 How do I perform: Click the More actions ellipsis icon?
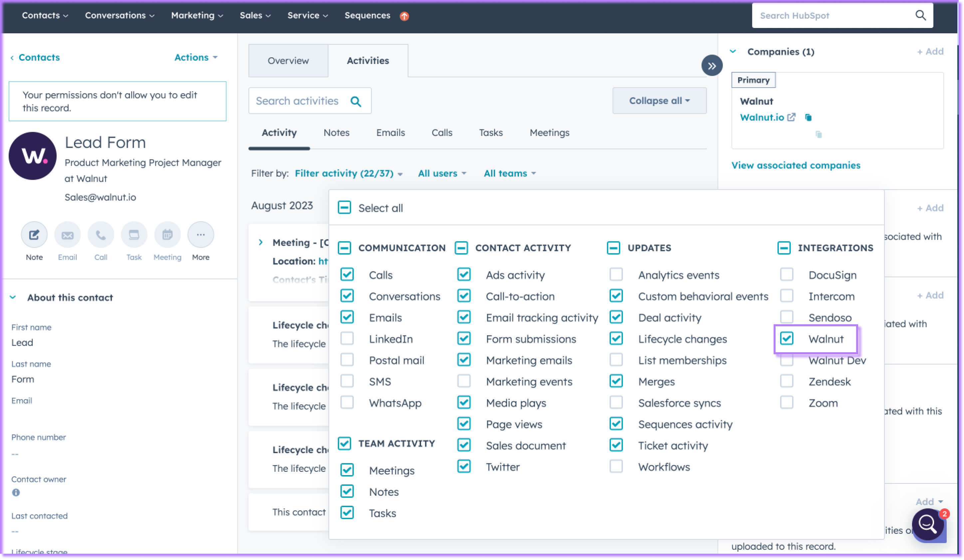tap(200, 234)
